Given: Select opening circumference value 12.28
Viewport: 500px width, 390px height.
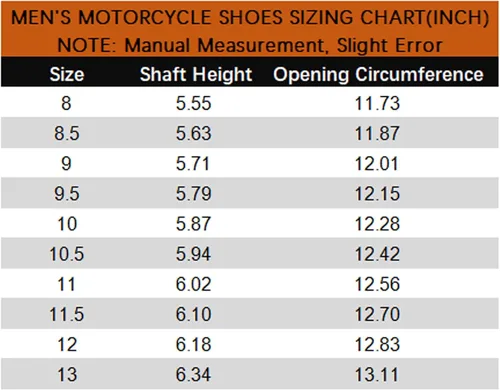Looking at the screenshot, I should (x=377, y=224).
